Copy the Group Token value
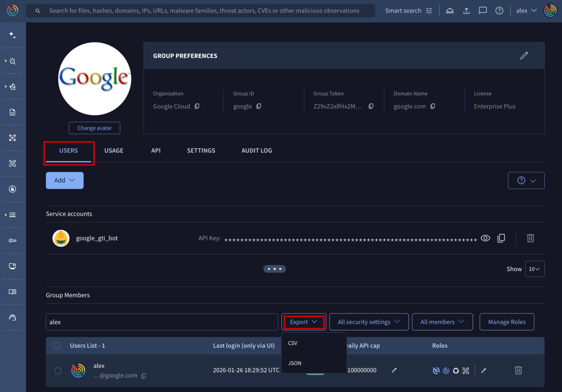The image size is (562, 392). 371,106
